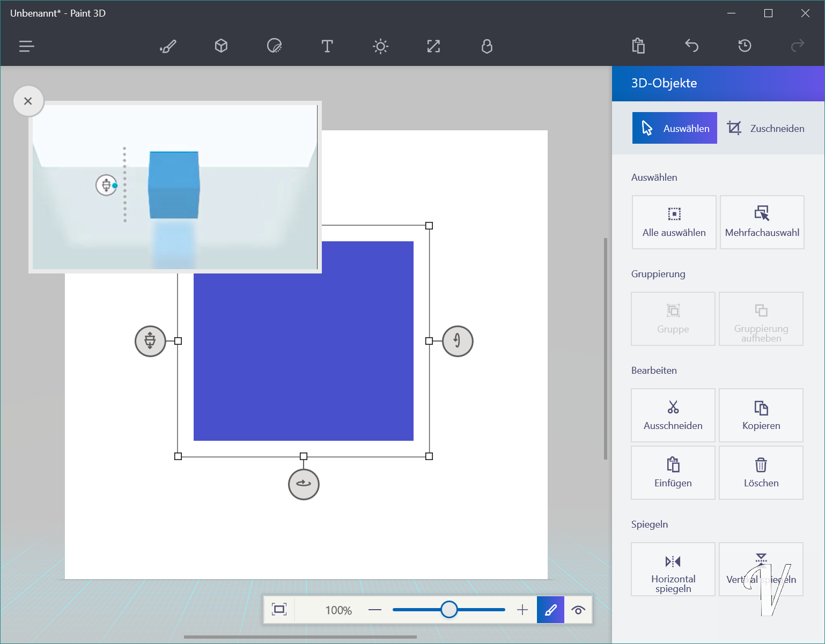
Task: Select the Brushes tool icon
Action: [168, 47]
